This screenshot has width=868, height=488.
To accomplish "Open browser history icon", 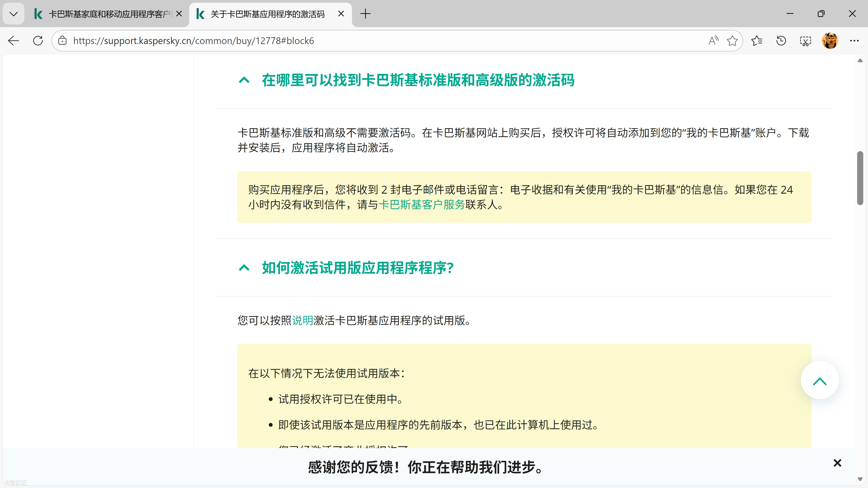I will pos(781,41).
